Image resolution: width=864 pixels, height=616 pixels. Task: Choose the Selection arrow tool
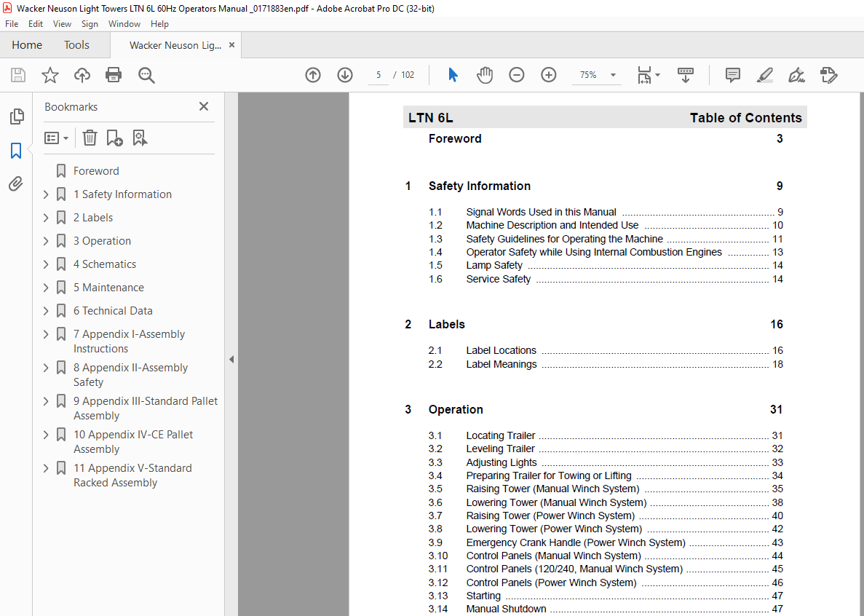(x=453, y=75)
